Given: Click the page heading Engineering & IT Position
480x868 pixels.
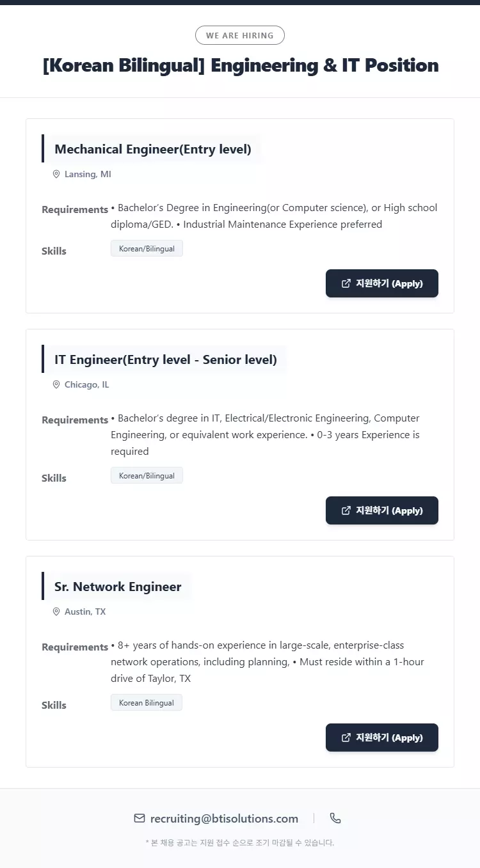Looking at the screenshot, I should coord(240,65).
